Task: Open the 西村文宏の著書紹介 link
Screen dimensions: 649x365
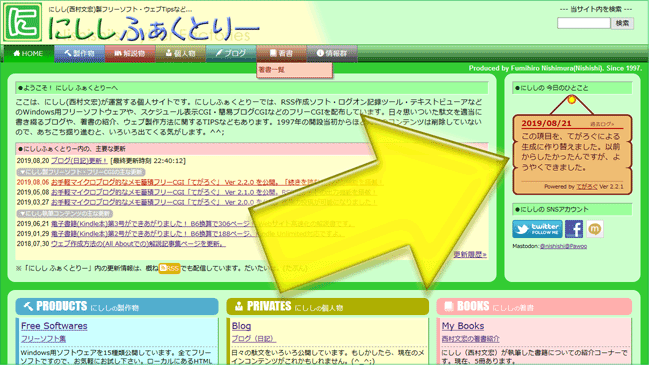Action: pyautogui.click(x=471, y=339)
